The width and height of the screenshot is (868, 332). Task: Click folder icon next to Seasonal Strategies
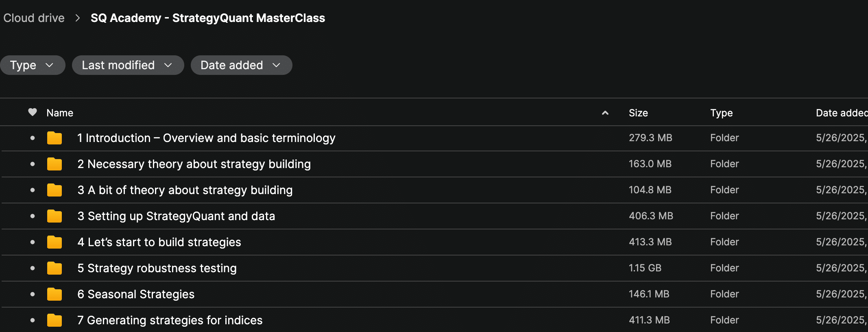[x=54, y=295]
